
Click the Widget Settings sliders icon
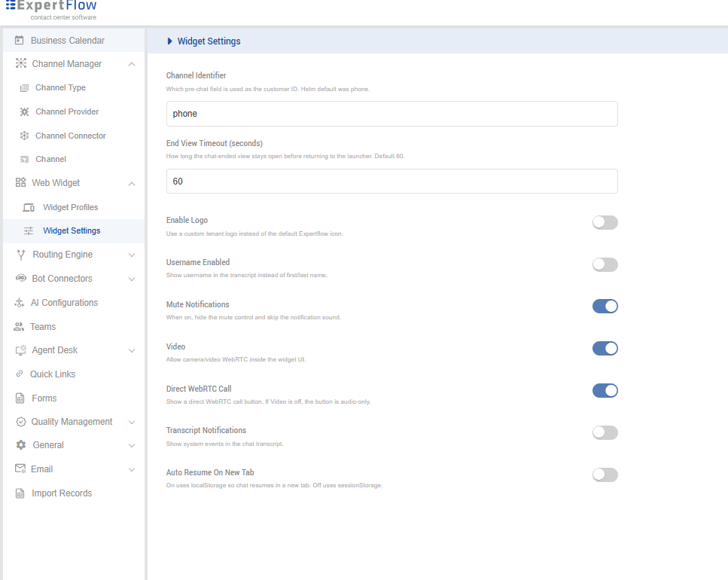[x=29, y=230]
